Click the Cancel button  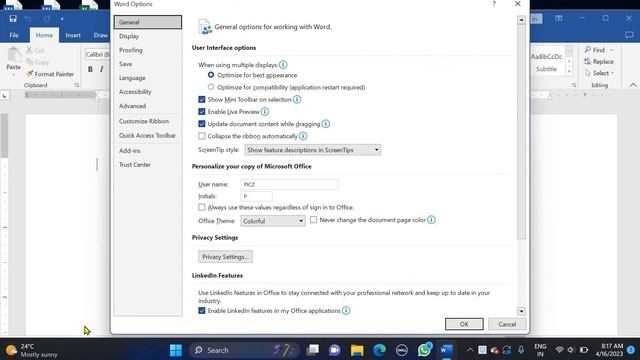pyautogui.click(x=507, y=324)
